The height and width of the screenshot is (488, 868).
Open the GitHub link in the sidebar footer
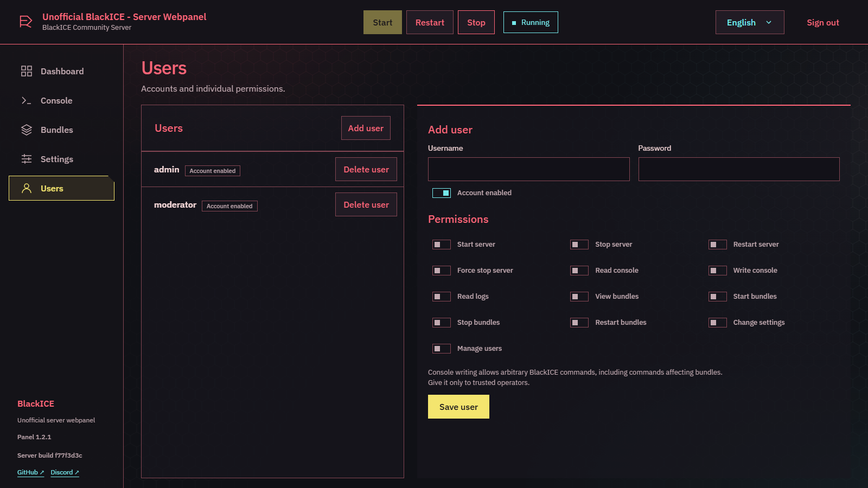pos(30,472)
